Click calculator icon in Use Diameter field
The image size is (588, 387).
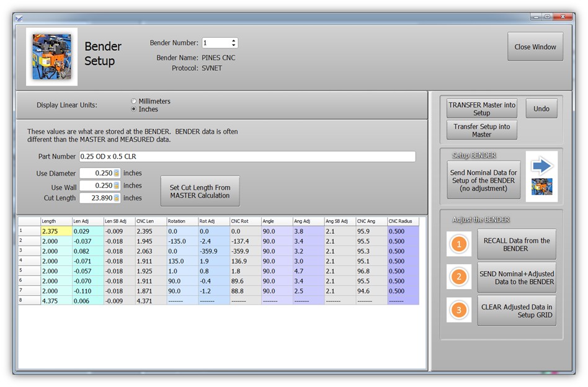(x=117, y=174)
